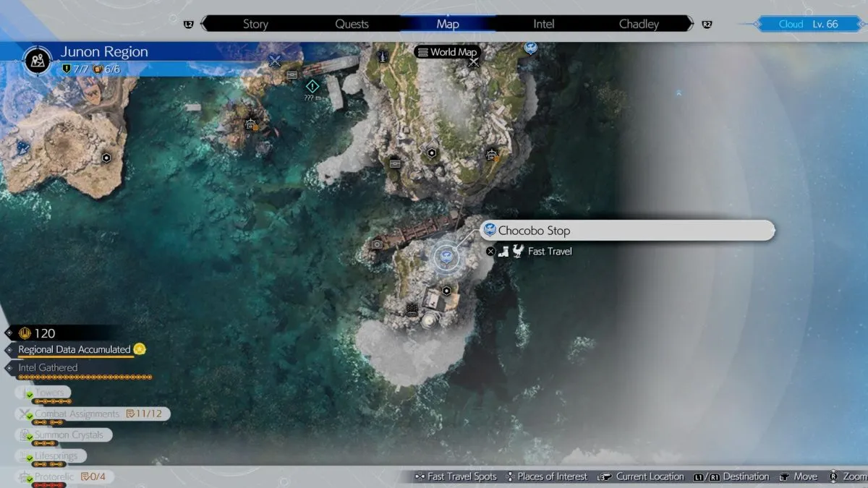
Task: Open the World Map view
Action: (x=448, y=52)
